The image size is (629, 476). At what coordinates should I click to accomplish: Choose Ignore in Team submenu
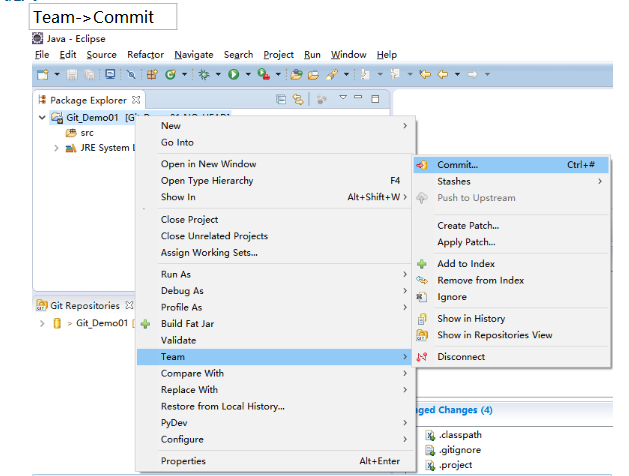(511, 297)
